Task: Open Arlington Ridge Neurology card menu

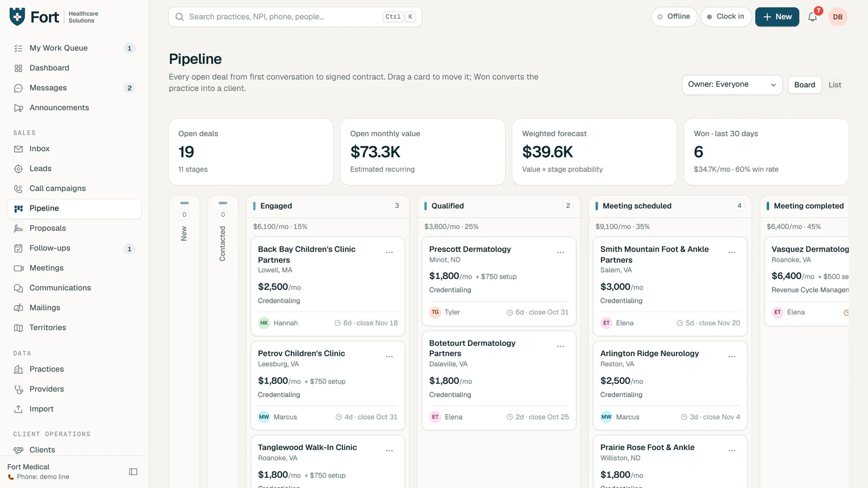Action: (x=732, y=357)
